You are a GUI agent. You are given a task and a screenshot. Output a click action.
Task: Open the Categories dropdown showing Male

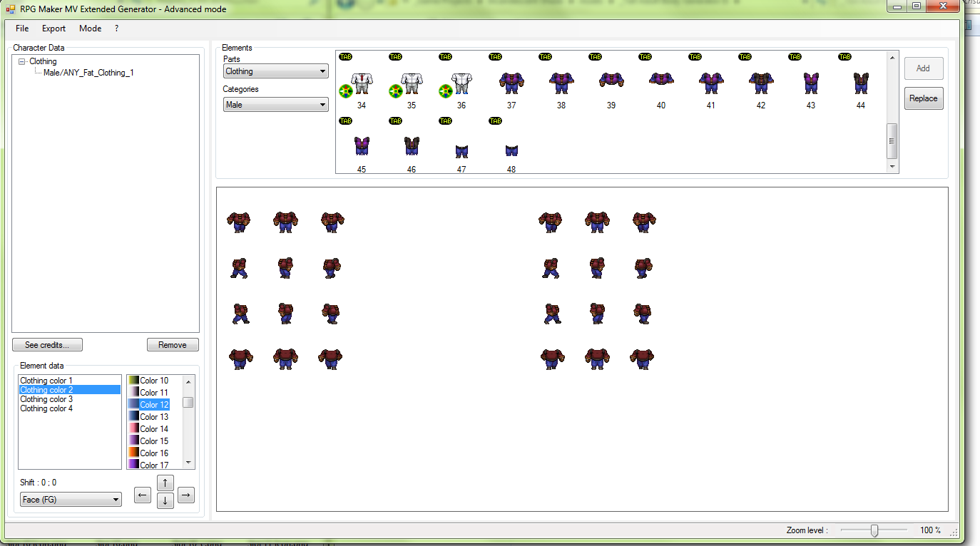pyautogui.click(x=276, y=105)
